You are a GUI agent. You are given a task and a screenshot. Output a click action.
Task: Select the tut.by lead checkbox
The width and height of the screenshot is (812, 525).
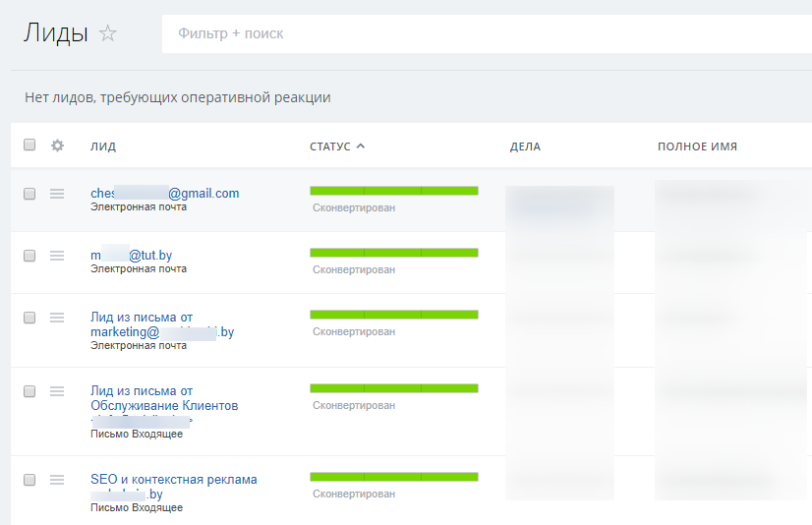coord(29,256)
